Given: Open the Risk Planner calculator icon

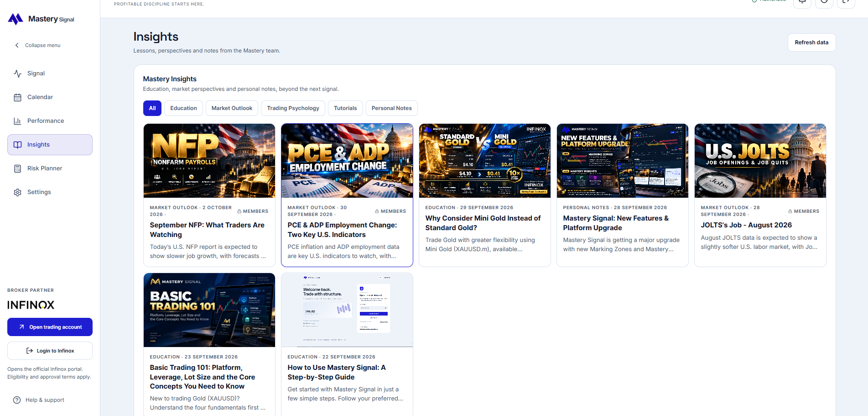Looking at the screenshot, I should pyautogui.click(x=17, y=169).
